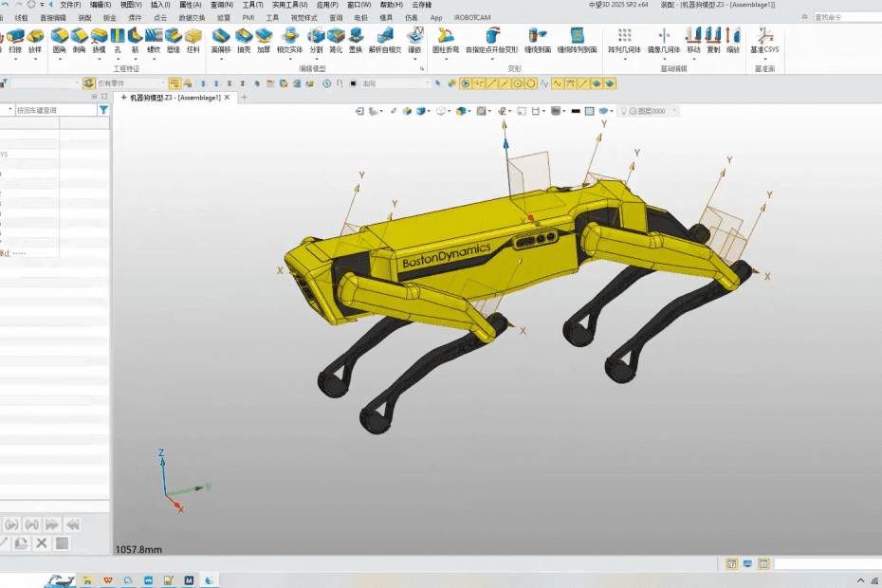
Task: Switch to the 钣金 ribbon tab
Action: click(x=110, y=17)
